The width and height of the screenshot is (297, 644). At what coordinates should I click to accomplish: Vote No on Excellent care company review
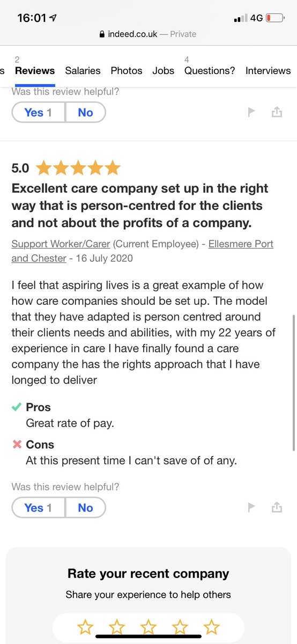tap(85, 507)
